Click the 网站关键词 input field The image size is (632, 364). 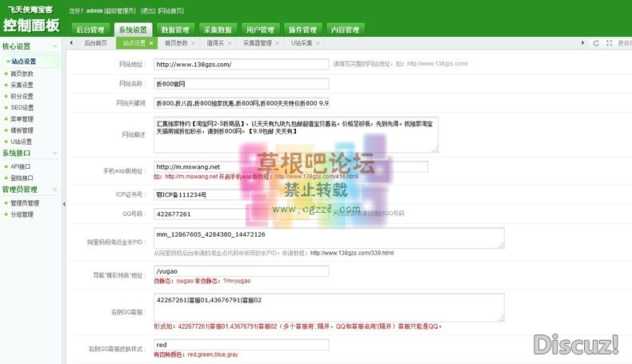[241, 103]
